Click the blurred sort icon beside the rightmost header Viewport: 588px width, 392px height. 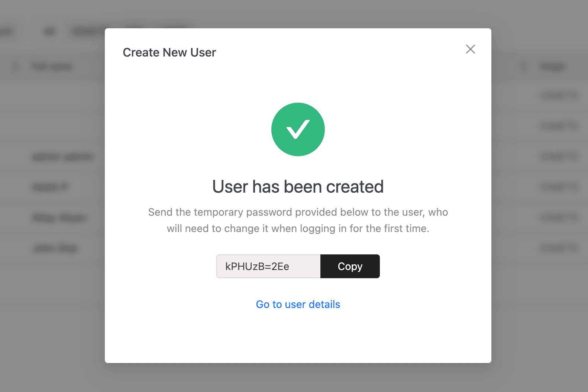point(524,67)
